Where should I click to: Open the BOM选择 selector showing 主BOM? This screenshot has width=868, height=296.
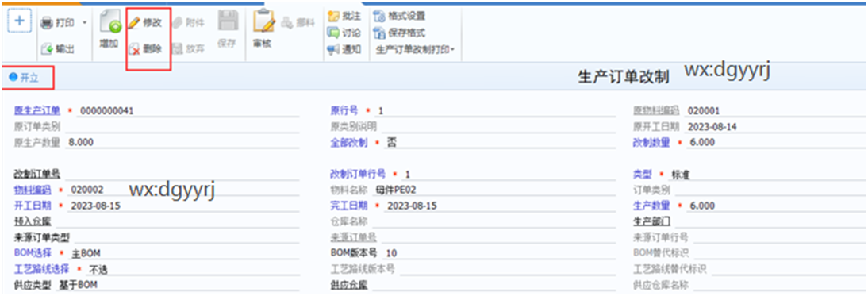pyautogui.click(x=184, y=253)
